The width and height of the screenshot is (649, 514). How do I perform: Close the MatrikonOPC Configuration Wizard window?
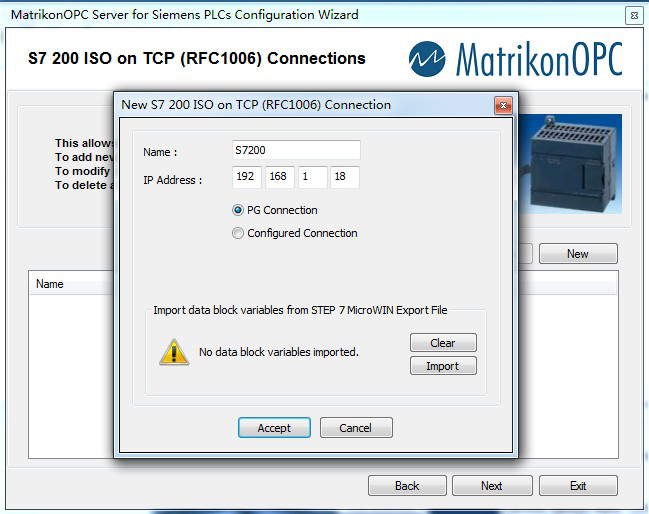tap(634, 16)
